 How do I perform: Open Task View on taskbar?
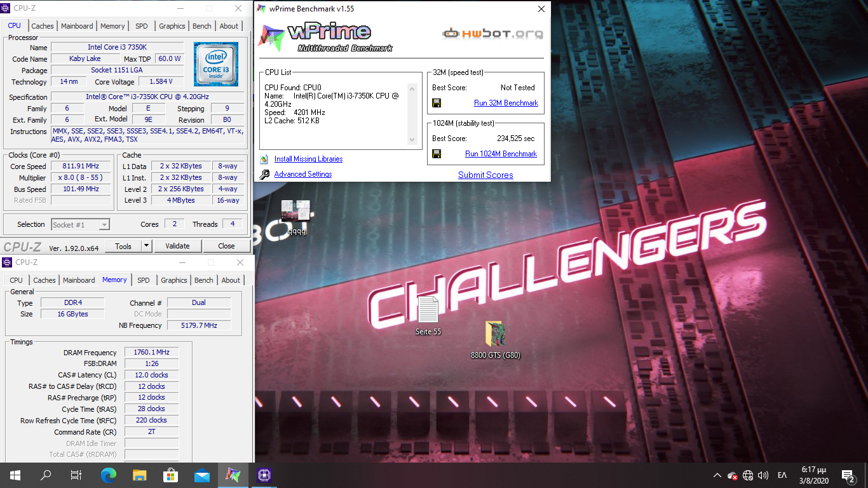pos(76,475)
